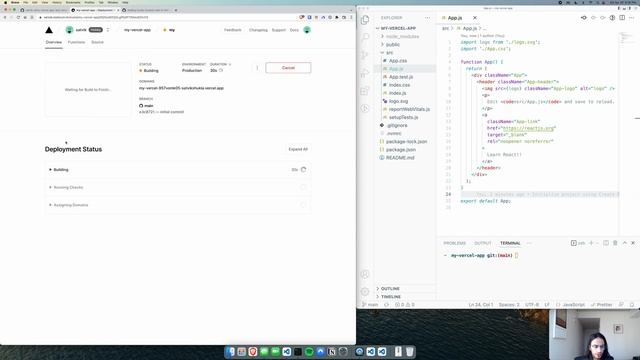Switch to the OUTPUT panel tab
640x360 pixels.
click(x=482, y=243)
